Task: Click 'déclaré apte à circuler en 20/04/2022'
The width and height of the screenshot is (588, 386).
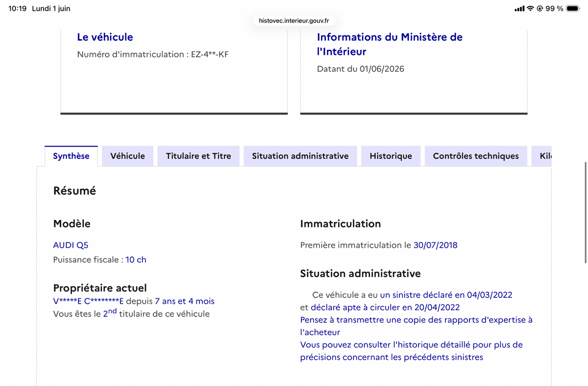Action: [x=385, y=308]
